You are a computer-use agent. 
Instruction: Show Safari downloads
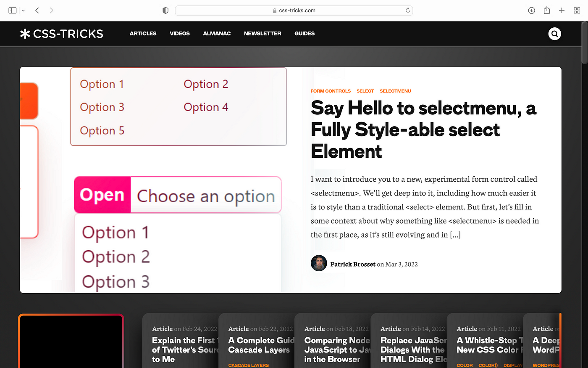tap(531, 11)
